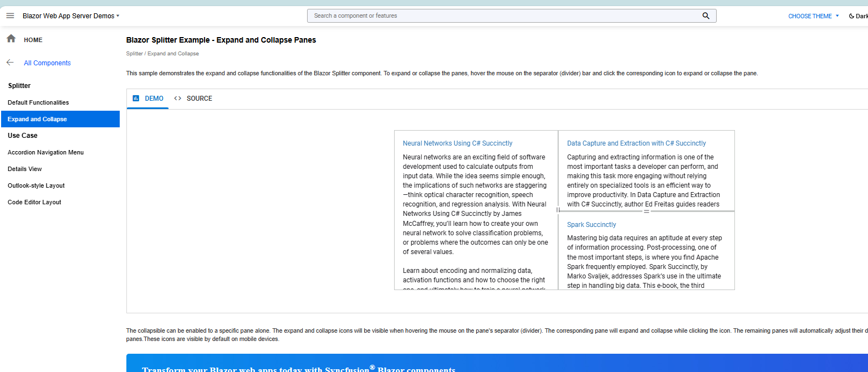The height and width of the screenshot is (372, 868).
Task: Open Default Functionalities sample
Action: coord(38,102)
